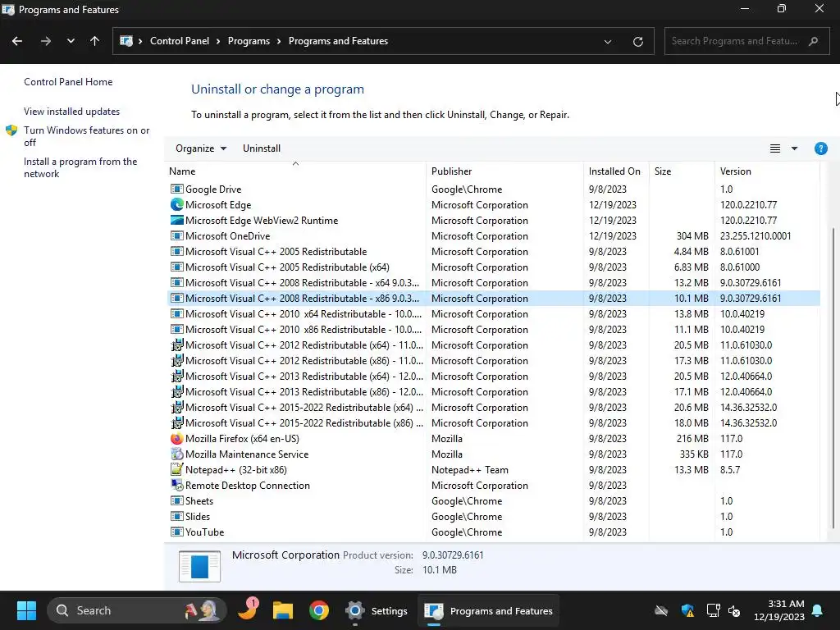This screenshot has height=630, width=840.
Task: Sort list by Installed On column
Action: 616,171
